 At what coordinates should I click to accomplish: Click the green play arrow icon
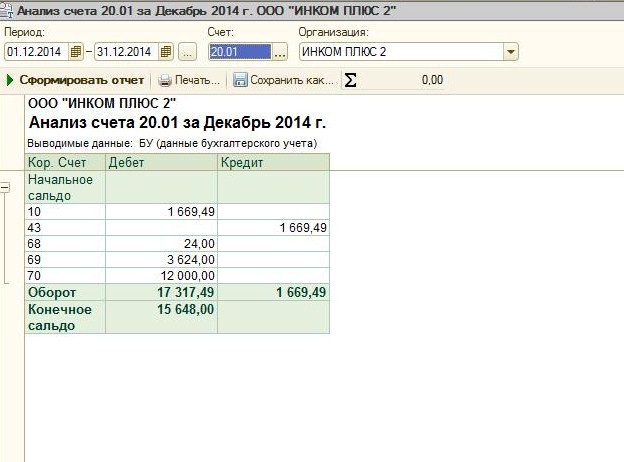[10, 80]
